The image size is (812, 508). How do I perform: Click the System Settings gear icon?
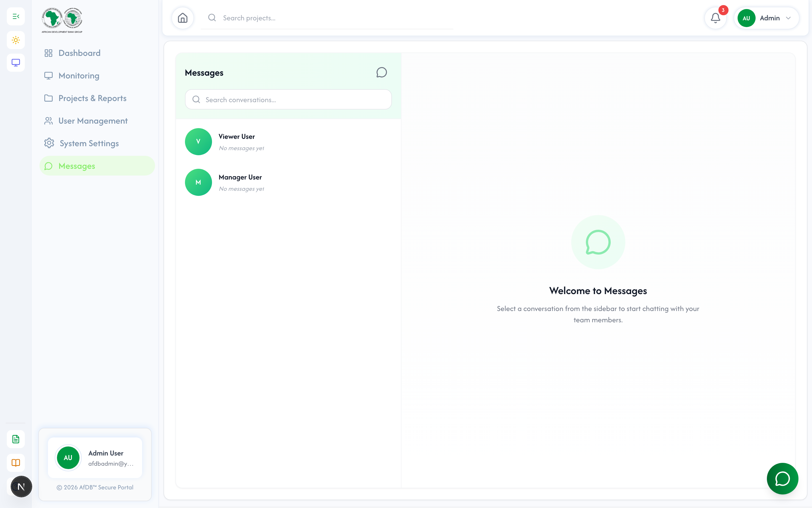pos(49,143)
